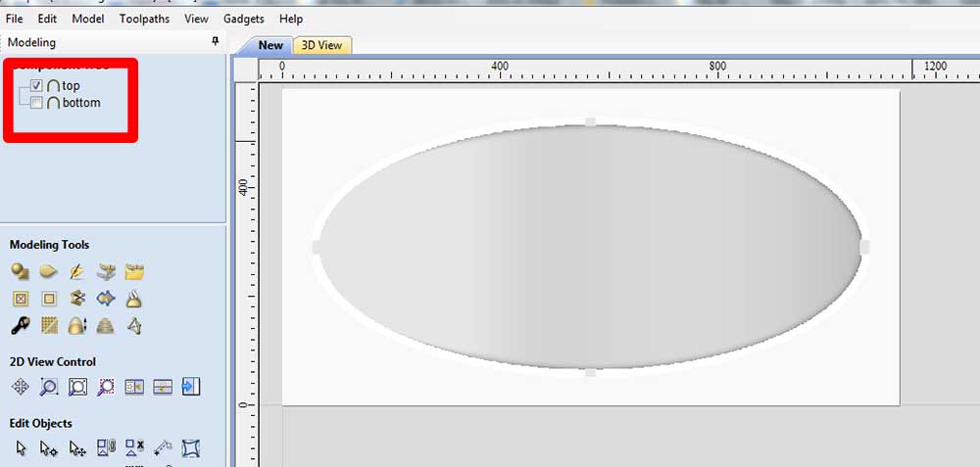Viewport: 980px width, 467px height.
Task: Open the View menu
Action: click(x=196, y=19)
